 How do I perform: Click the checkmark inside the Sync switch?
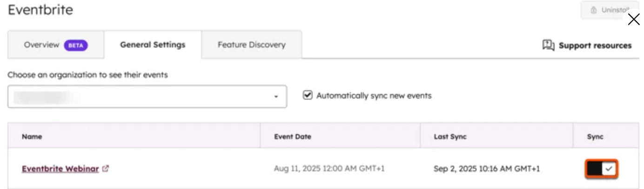[x=609, y=169]
